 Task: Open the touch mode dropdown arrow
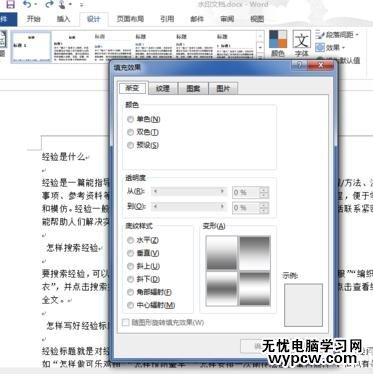pos(71,4)
